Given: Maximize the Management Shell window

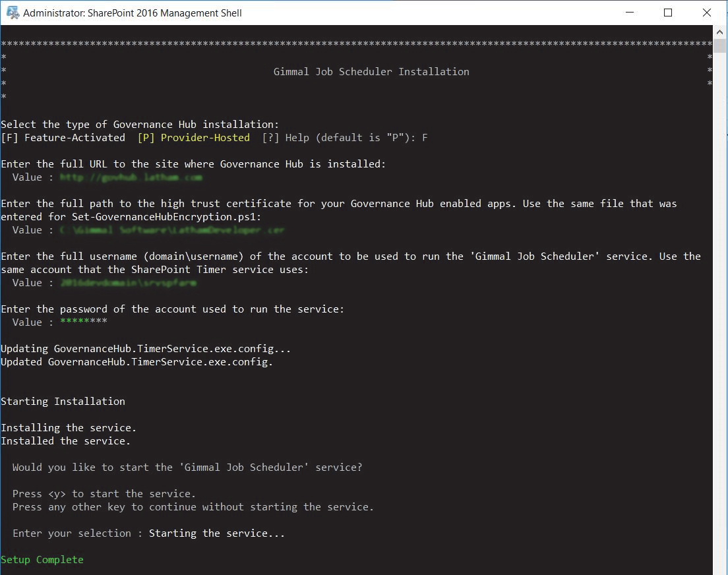Looking at the screenshot, I should (x=668, y=13).
